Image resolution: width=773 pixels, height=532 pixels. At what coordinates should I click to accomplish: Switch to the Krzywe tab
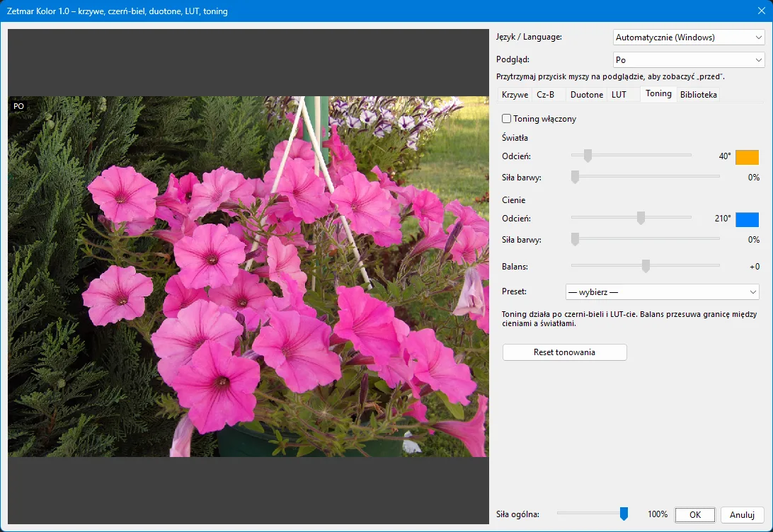515,95
